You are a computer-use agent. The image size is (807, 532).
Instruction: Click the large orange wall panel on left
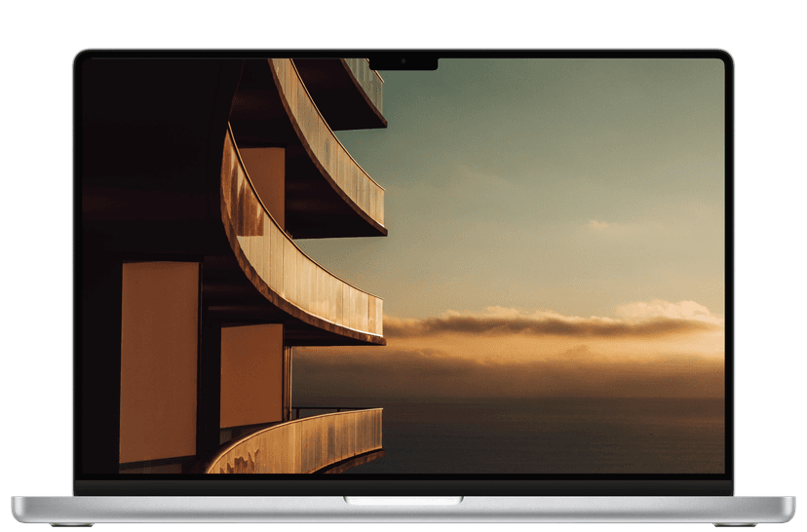click(x=159, y=361)
